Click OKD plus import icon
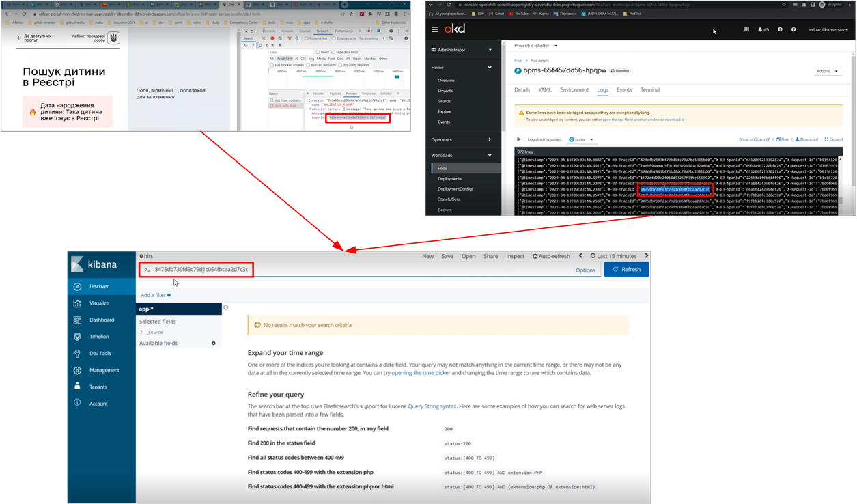This screenshot has width=857, height=504. click(780, 29)
